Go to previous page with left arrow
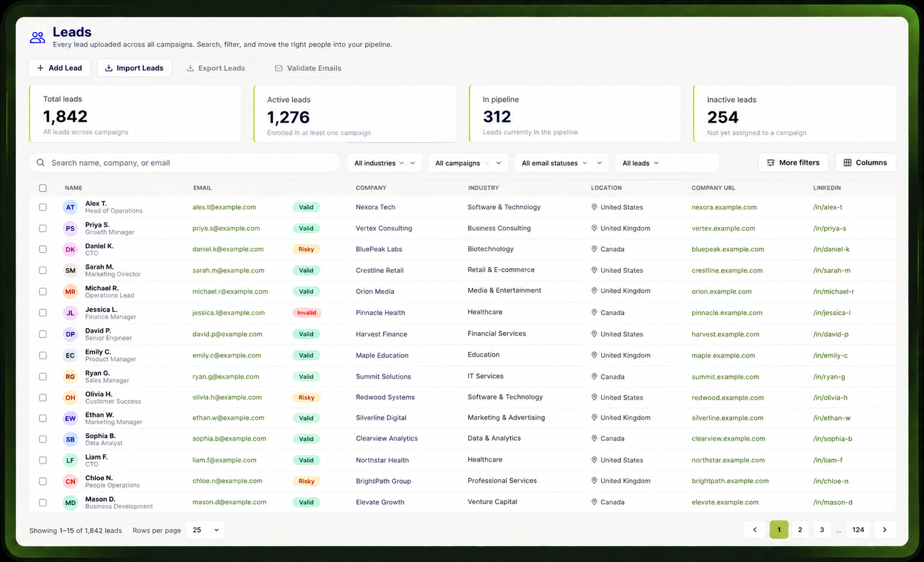This screenshot has width=924, height=562. click(x=755, y=530)
